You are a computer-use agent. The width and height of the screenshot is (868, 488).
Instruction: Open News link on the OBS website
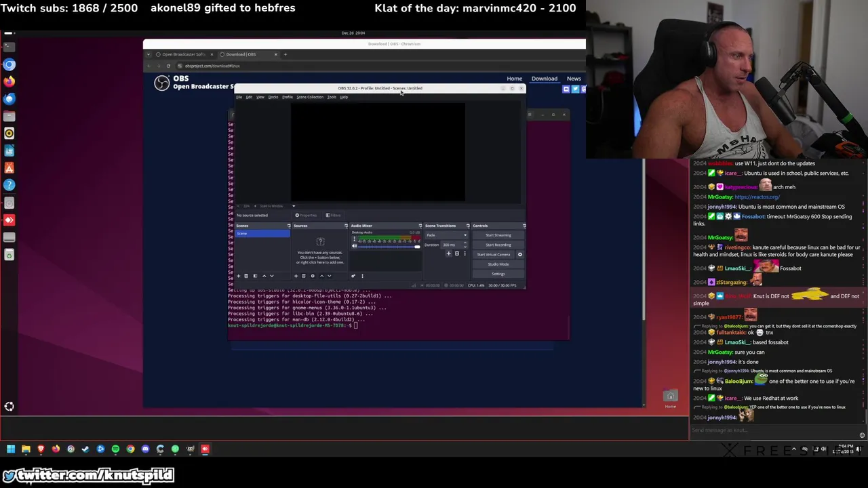574,79
